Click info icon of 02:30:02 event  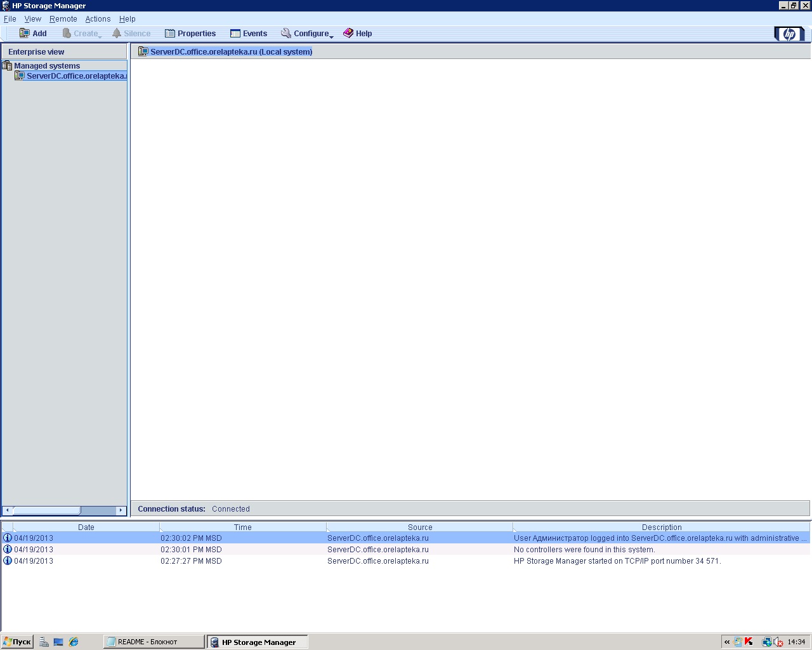tap(8, 538)
